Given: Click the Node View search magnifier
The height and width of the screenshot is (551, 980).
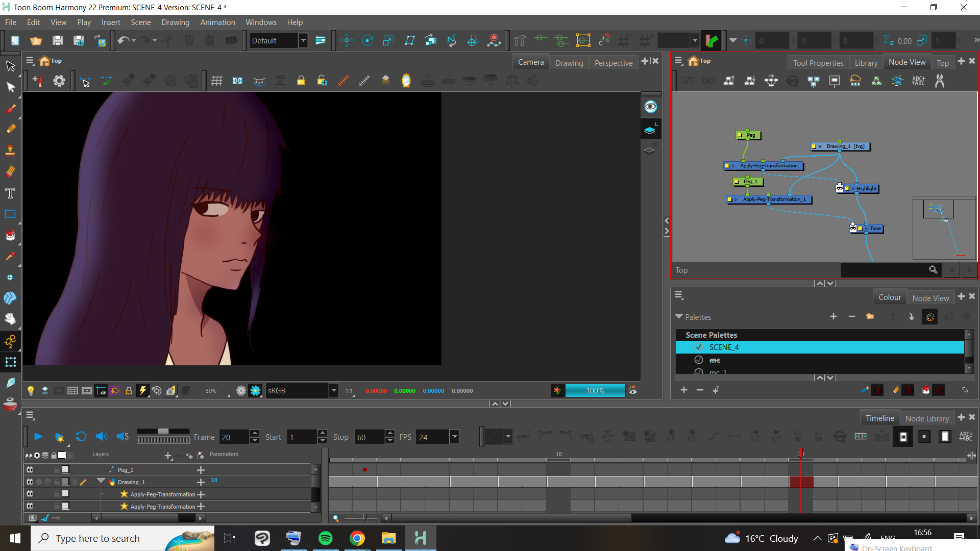Looking at the screenshot, I should 933,270.
